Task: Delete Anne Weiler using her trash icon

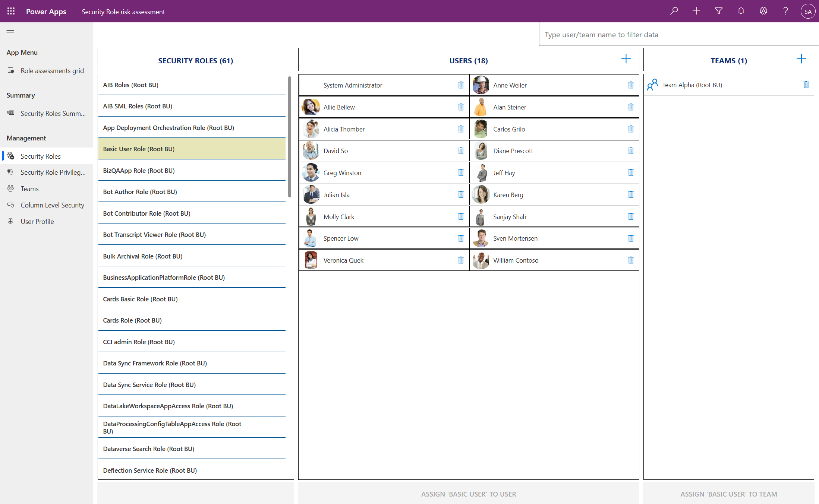Action: coord(630,85)
